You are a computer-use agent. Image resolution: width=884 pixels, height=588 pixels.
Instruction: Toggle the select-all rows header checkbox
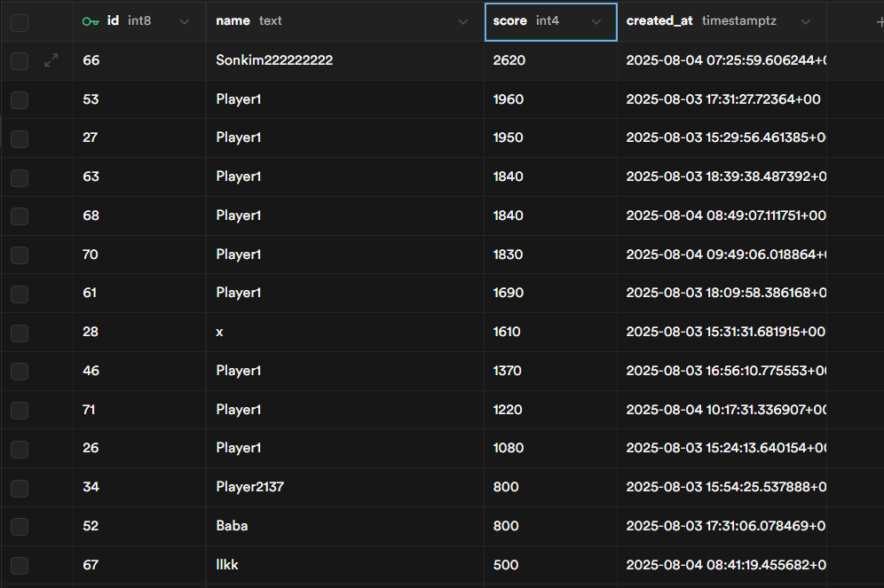point(20,21)
